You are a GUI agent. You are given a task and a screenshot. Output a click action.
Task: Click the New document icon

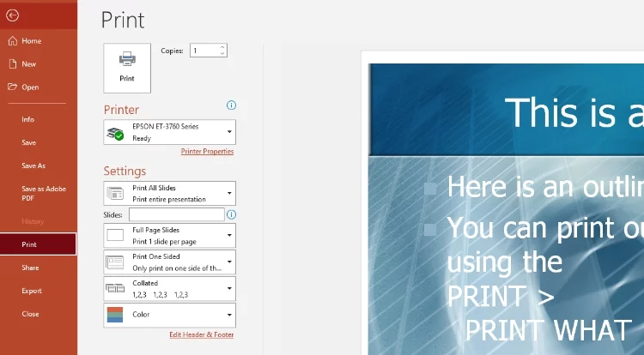click(x=13, y=64)
